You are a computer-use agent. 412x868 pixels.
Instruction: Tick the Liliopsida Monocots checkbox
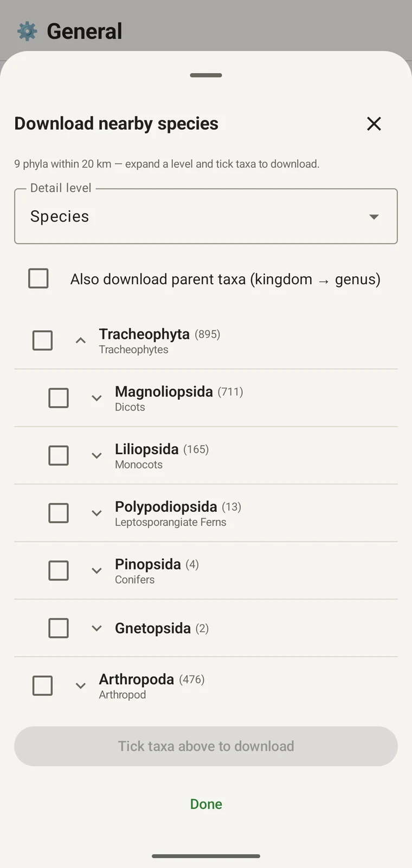(59, 455)
